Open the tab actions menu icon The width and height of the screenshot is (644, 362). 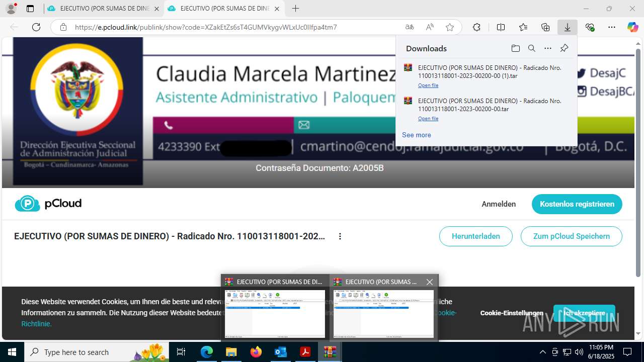(30, 9)
